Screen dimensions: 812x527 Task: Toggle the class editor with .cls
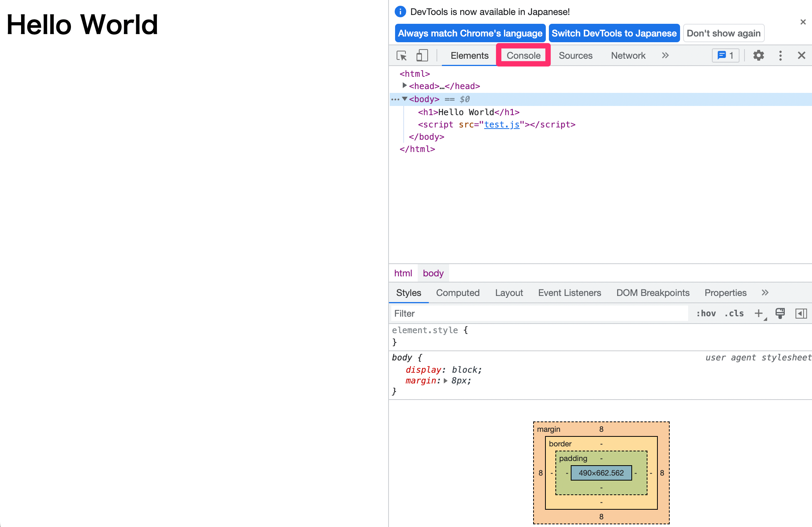tap(734, 313)
